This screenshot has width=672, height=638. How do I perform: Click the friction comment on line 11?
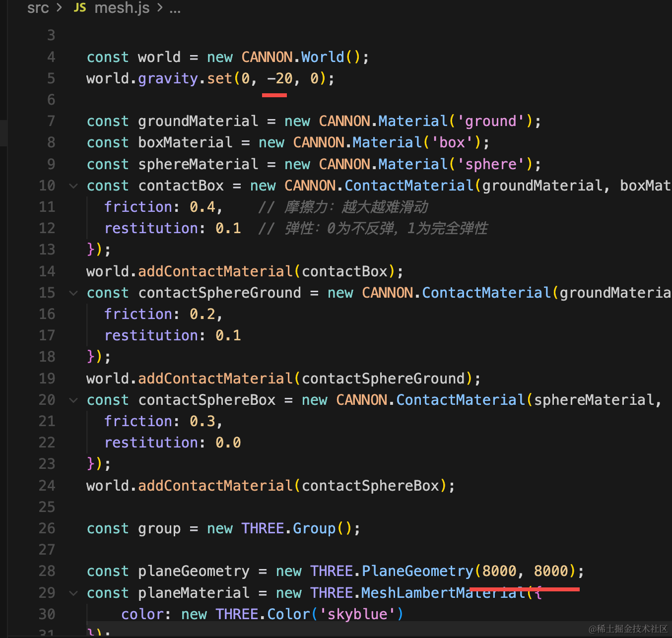click(x=343, y=207)
